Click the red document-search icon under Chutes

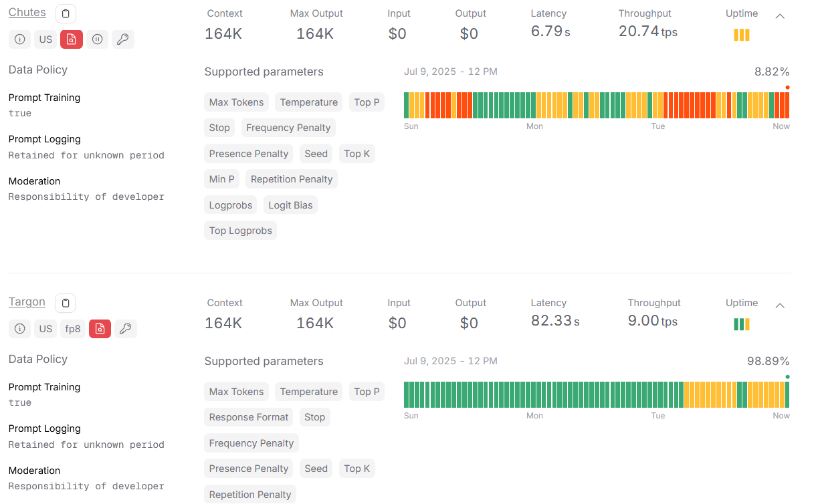pos(72,39)
